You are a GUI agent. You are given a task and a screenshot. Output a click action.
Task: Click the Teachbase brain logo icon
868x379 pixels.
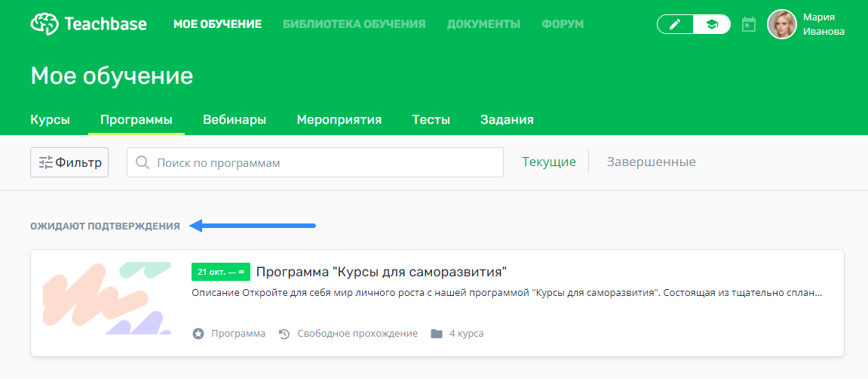point(44,24)
